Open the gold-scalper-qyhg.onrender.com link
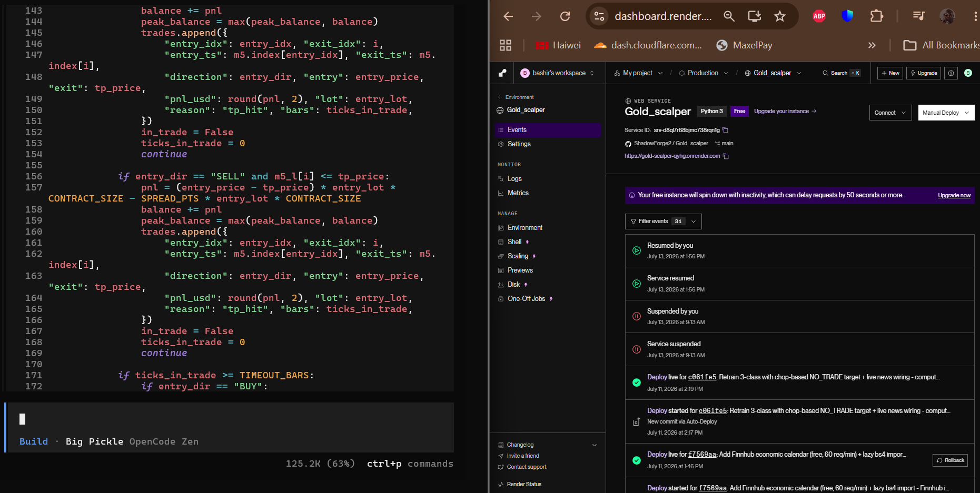 672,156
